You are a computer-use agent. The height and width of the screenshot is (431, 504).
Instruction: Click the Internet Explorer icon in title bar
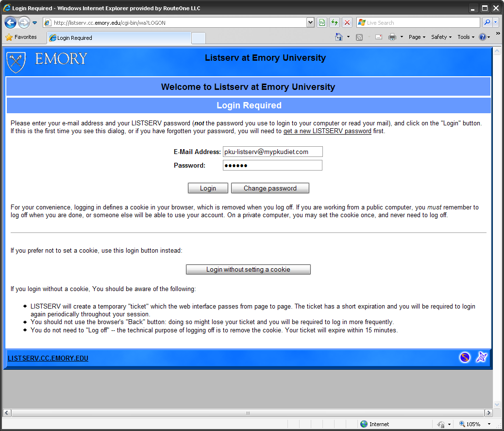tap(7, 8)
